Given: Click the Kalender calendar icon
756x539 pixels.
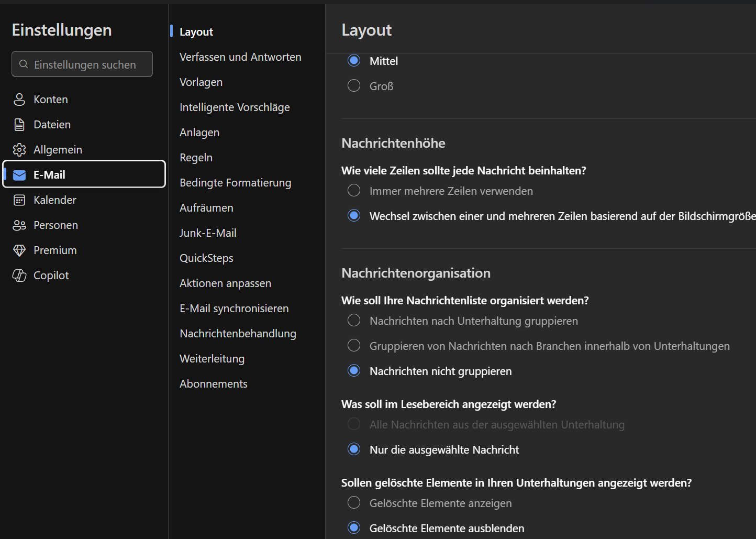Looking at the screenshot, I should [19, 200].
